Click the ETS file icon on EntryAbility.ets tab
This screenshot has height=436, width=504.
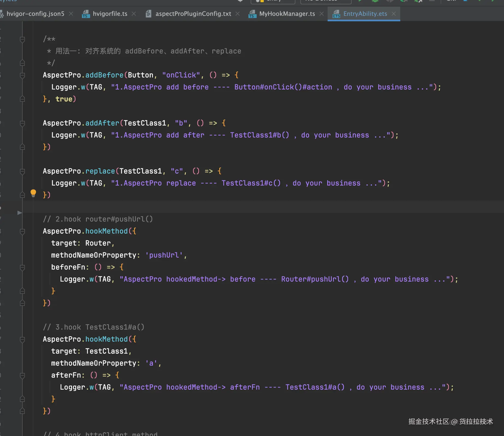tap(336, 14)
